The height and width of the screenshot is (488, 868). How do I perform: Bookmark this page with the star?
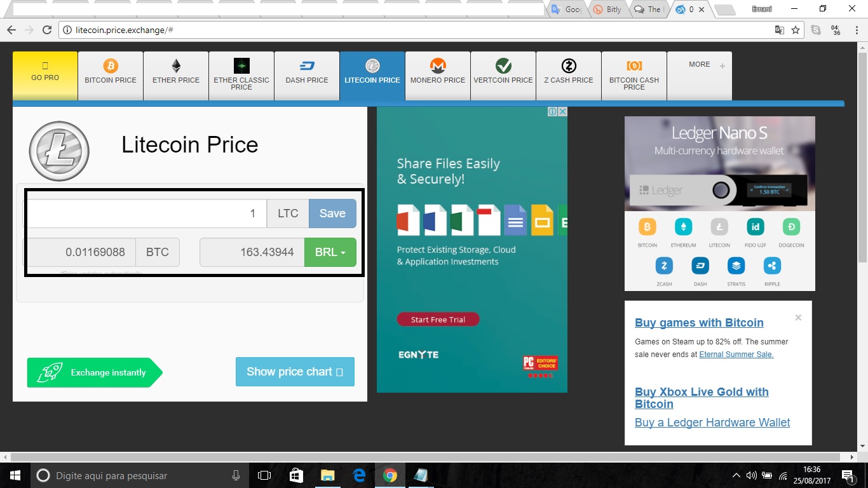pos(796,30)
